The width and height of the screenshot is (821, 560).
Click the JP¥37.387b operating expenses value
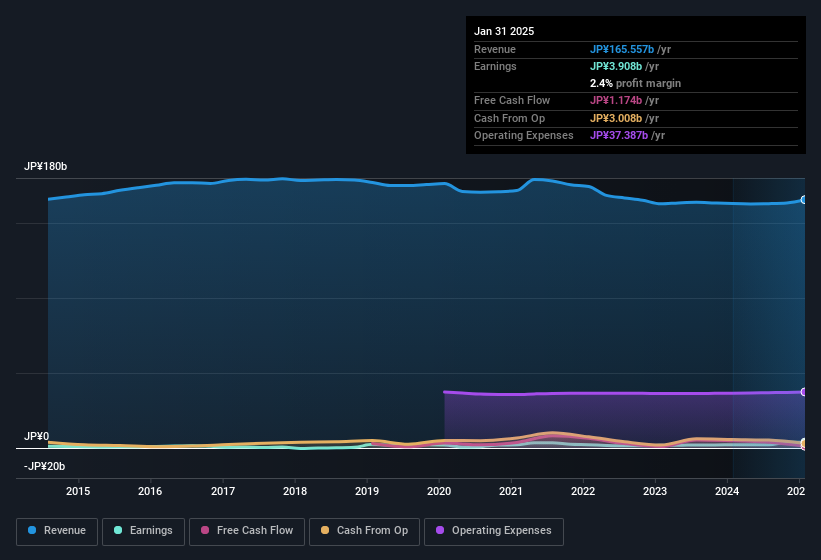(x=619, y=136)
